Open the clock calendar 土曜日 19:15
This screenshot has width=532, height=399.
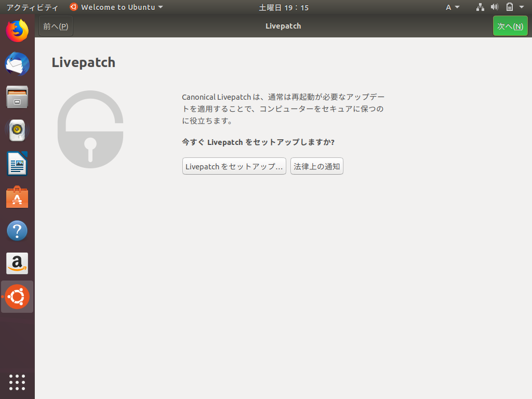(x=284, y=7)
